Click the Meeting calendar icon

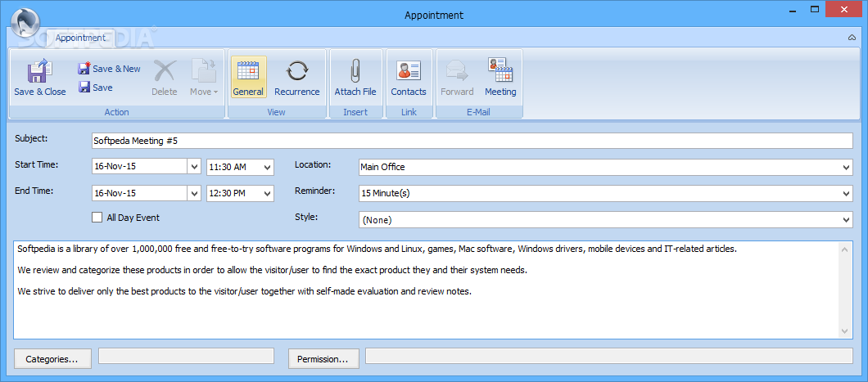point(500,71)
